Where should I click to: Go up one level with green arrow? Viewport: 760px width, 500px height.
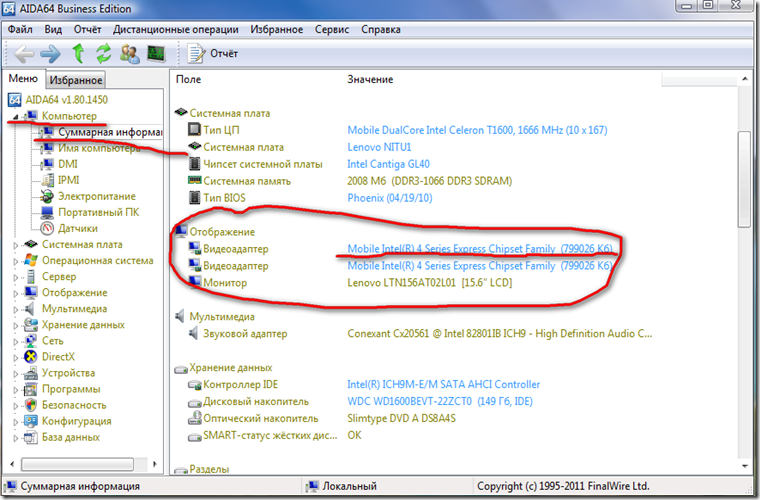[78, 53]
